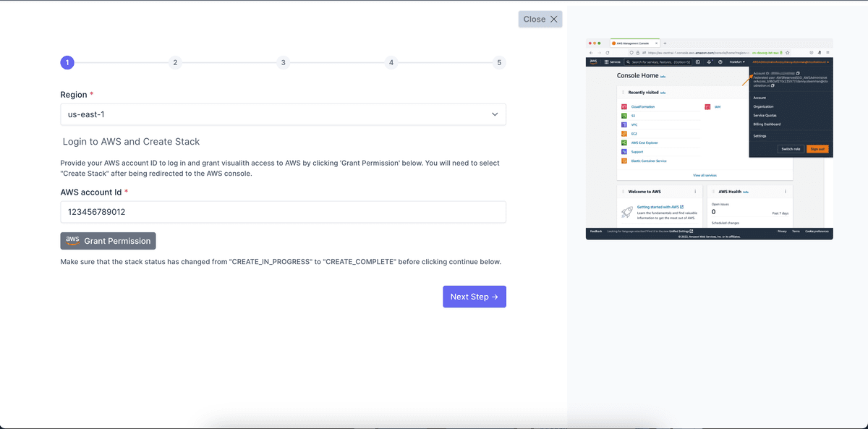Continue with the Next Step button
This screenshot has height=429, width=868.
474,297
